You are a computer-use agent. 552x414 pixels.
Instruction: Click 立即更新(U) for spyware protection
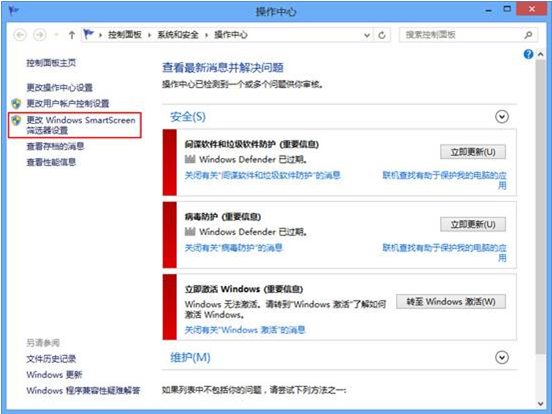pos(473,152)
